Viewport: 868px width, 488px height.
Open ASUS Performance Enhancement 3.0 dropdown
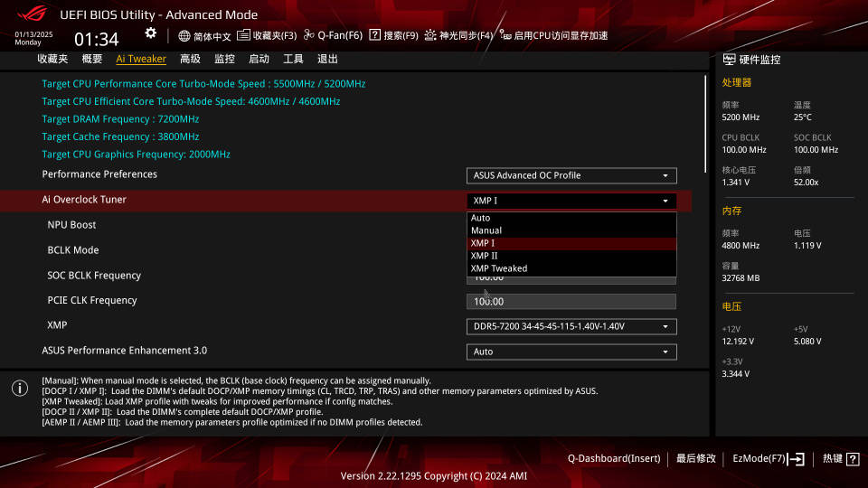pyautogui.click(x=571, y=352)
